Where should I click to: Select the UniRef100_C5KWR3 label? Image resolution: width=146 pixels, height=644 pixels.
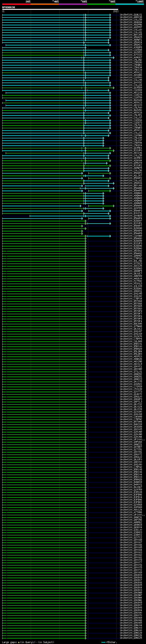coord(131,128)
